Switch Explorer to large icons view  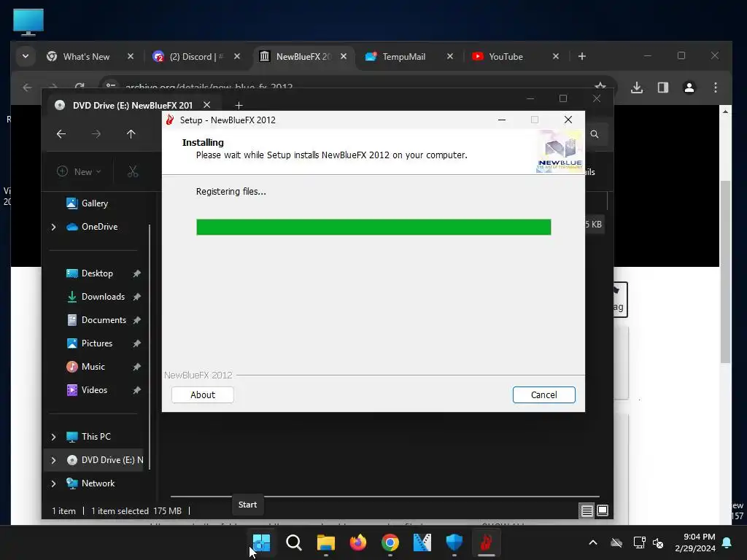(603, 510)
